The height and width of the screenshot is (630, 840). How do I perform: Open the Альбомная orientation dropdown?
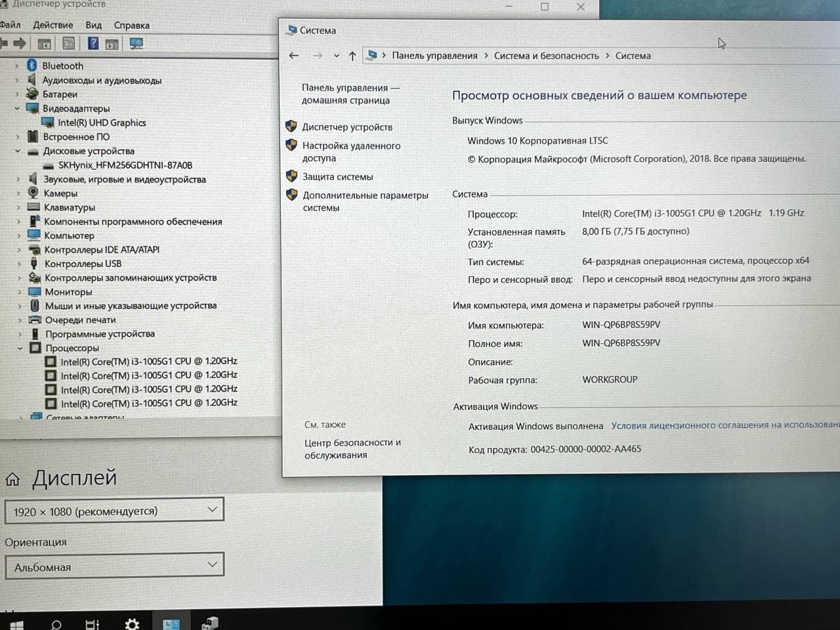tap(114, 566)
